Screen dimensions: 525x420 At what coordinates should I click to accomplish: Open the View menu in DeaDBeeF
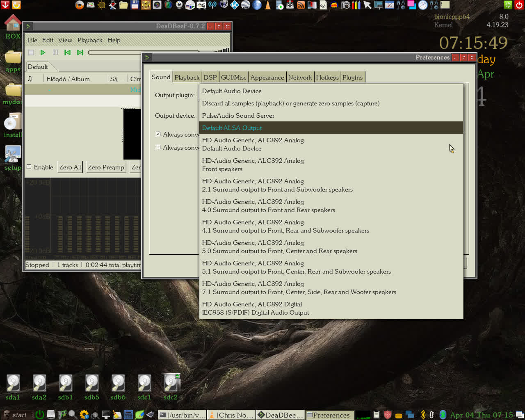click(x=65, y=40)
